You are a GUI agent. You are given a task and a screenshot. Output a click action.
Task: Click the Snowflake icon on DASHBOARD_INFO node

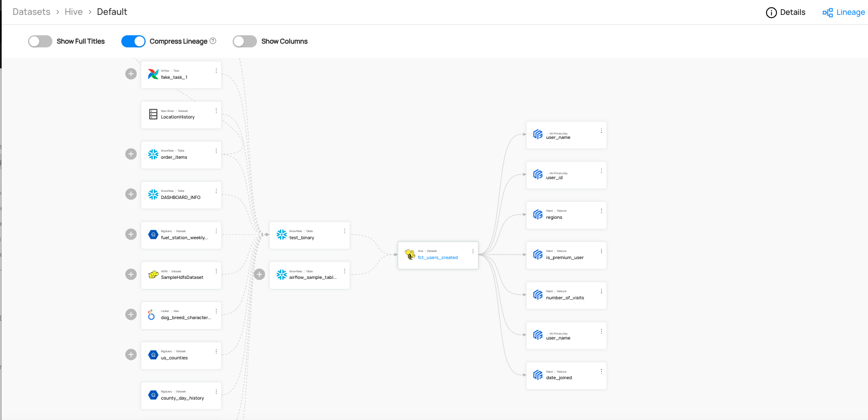pos(153,195)
